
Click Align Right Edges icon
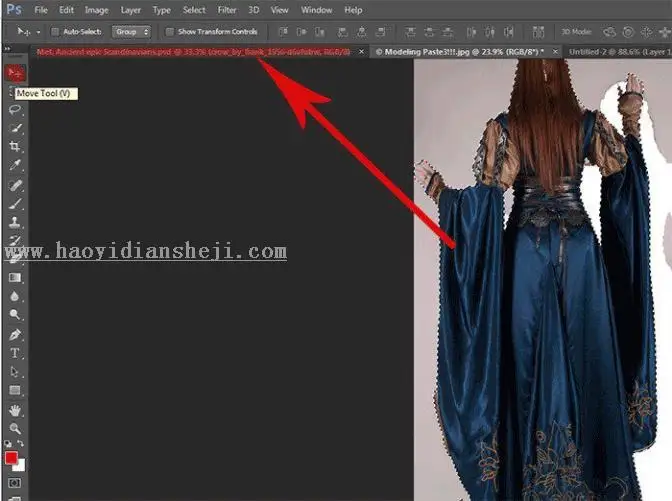[381, 32]
